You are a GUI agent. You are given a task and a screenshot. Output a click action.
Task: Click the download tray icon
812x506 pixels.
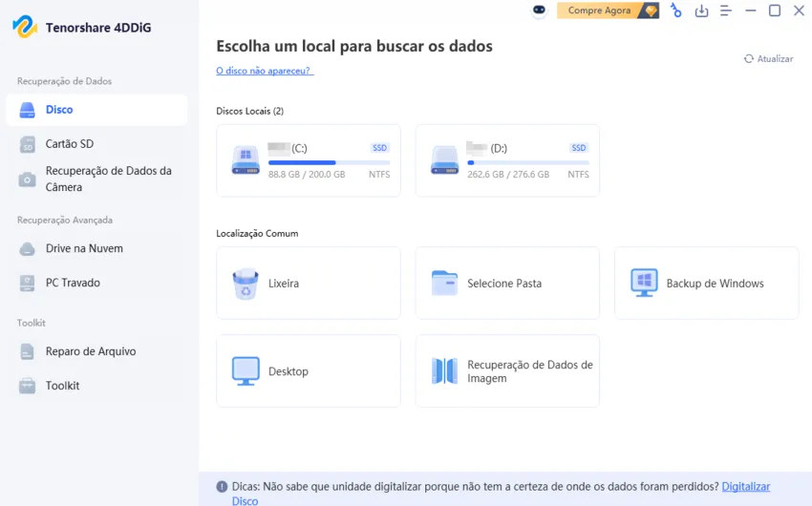pyautogui.click(x=701, y=11)
